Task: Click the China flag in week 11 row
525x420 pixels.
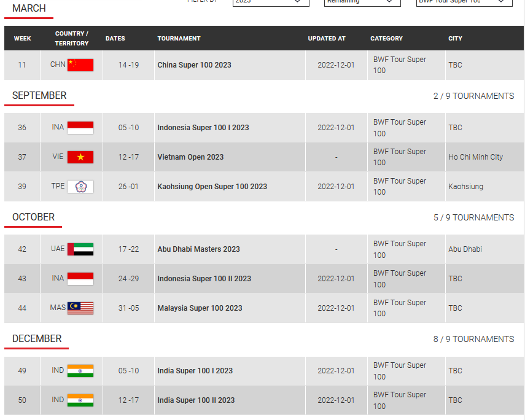Action: pos(80,65)
